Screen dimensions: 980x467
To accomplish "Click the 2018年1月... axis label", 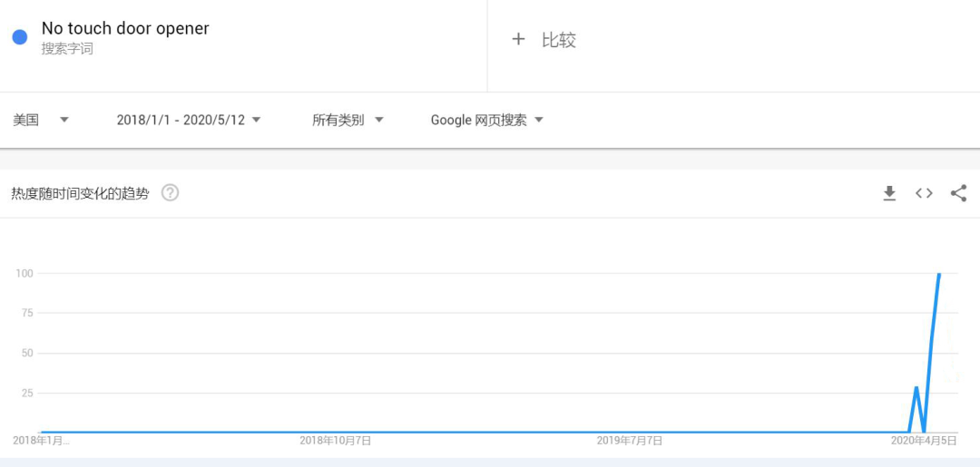I will [x=41, y=441].
